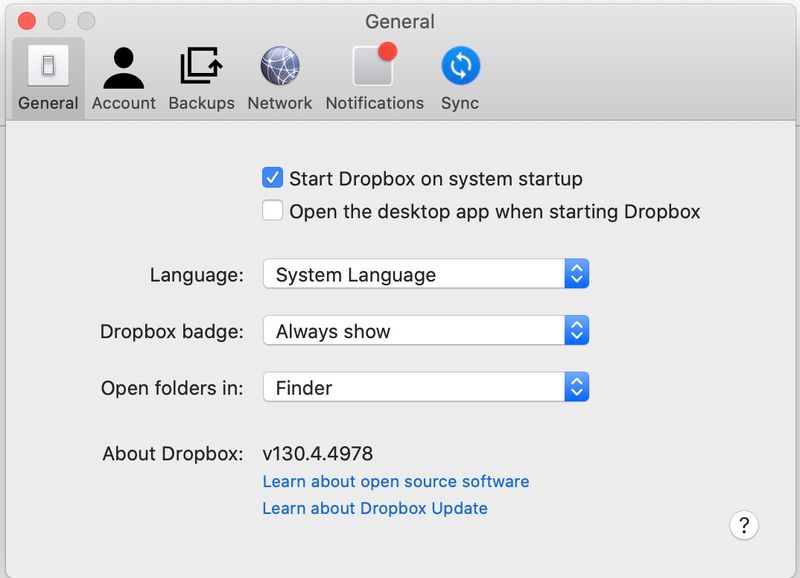Click the 'General' window title text

click(400, 21)
